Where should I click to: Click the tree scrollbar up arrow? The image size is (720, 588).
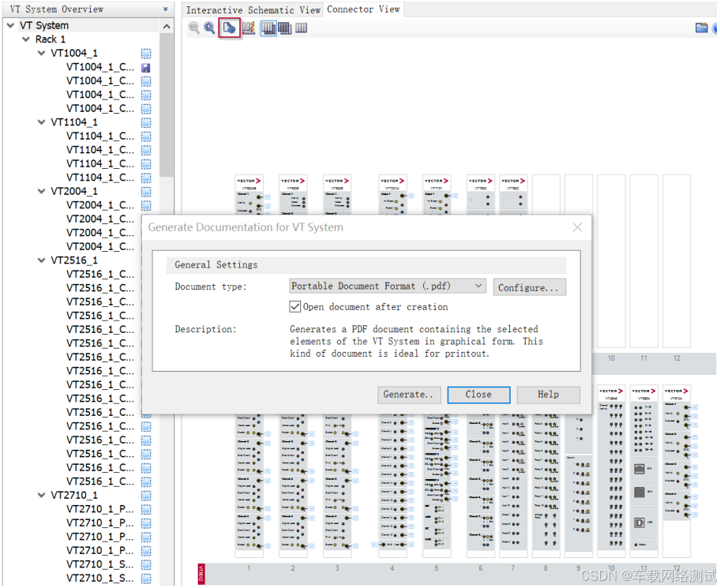click(x=167, y=26)
